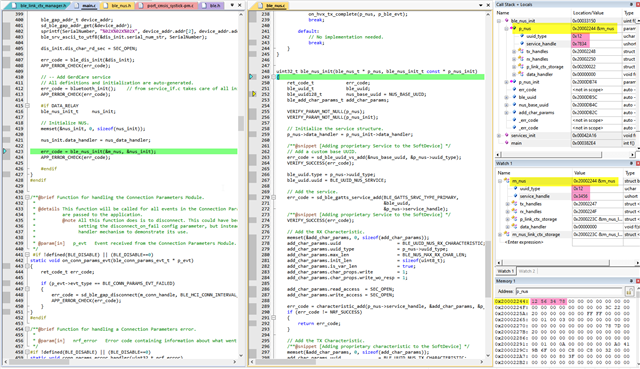This screenshot has width=640, height=369.
Task: Expand tx_handles under p_nus in Locals
Action: tap(514, 51)
